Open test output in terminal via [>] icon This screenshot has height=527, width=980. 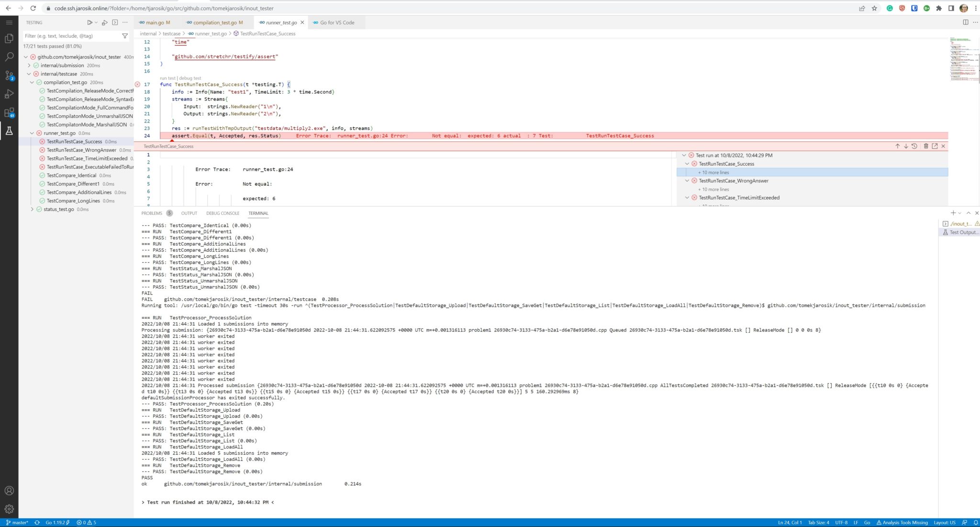115,22
